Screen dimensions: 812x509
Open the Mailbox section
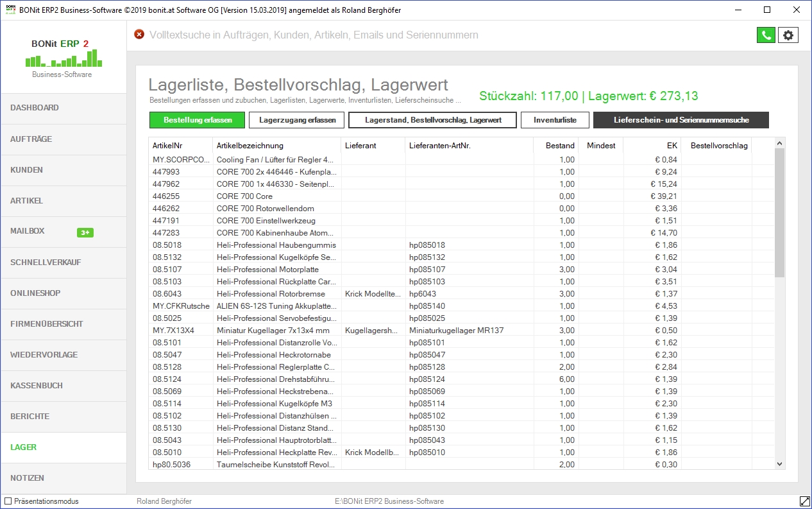[63, 232]
